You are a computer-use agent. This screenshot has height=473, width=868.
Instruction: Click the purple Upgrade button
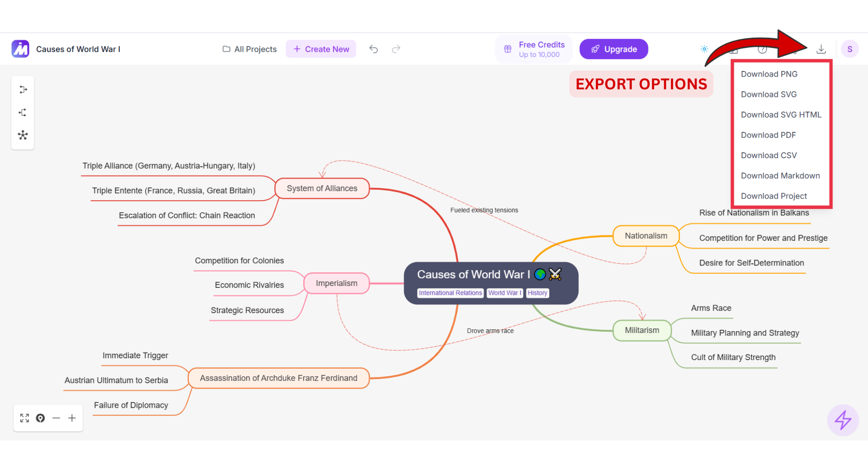[x=613, y=49]
